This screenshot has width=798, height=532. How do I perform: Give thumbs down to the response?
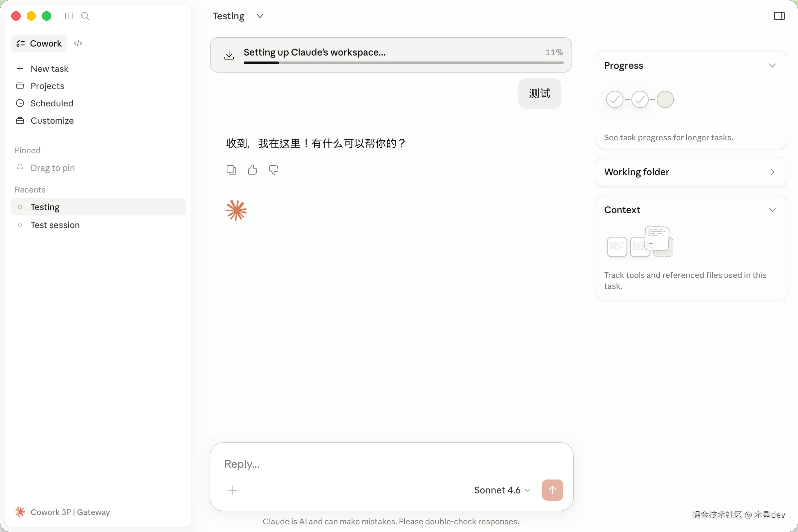(274, 170)
